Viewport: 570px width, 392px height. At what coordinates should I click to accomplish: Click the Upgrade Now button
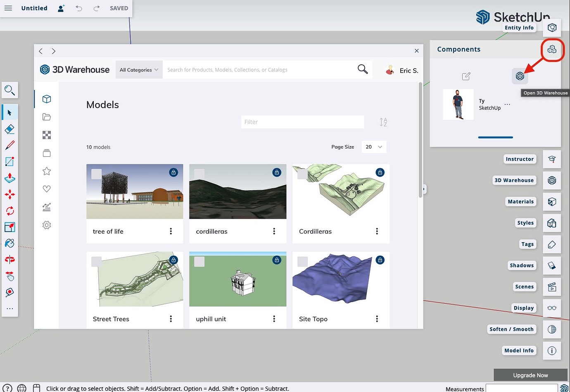coord(530,375)
